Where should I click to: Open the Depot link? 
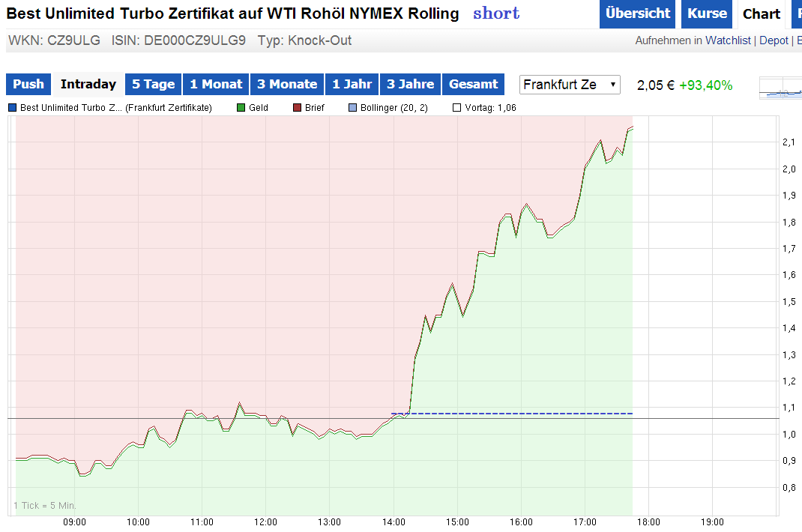tap(774, 40)
